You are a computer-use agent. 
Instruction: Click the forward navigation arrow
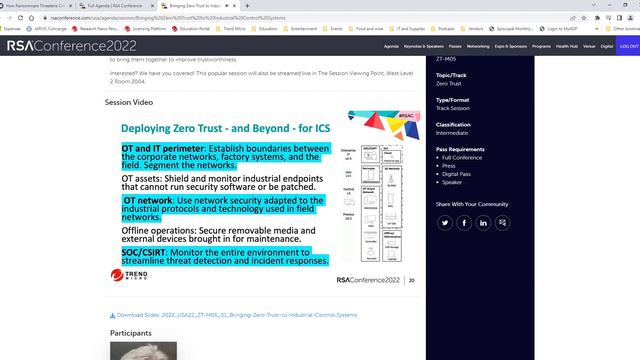9,18
